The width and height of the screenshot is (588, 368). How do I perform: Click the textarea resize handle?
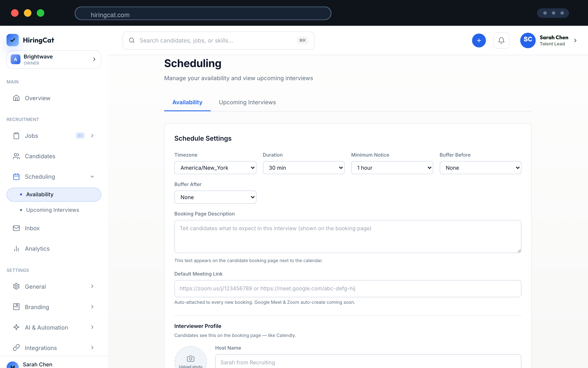click(519, 251)
